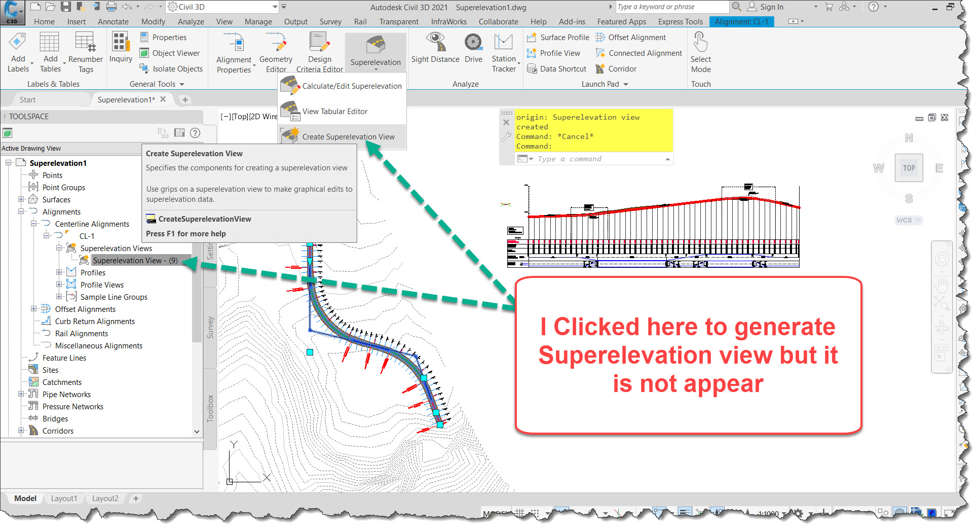Switch to the Analyze ribbon tab
This screenshot has height=532, width=980.
(191, 21)
